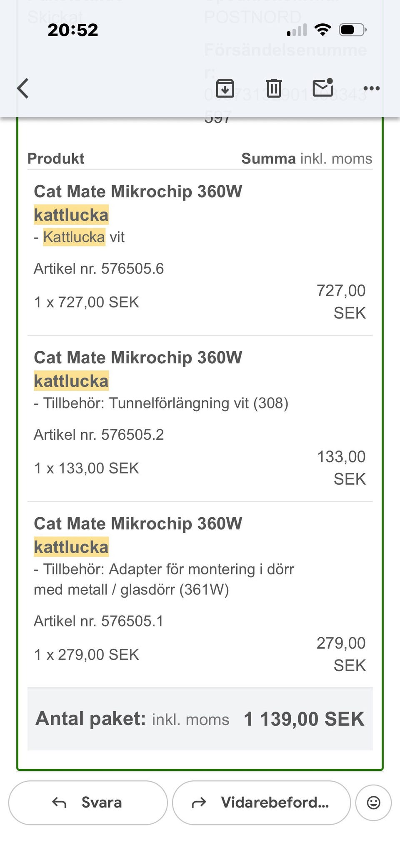The height and width of the screenshot is (868, 400).
Task: Select article number 576505.6
Action: (x=99, y=269)
